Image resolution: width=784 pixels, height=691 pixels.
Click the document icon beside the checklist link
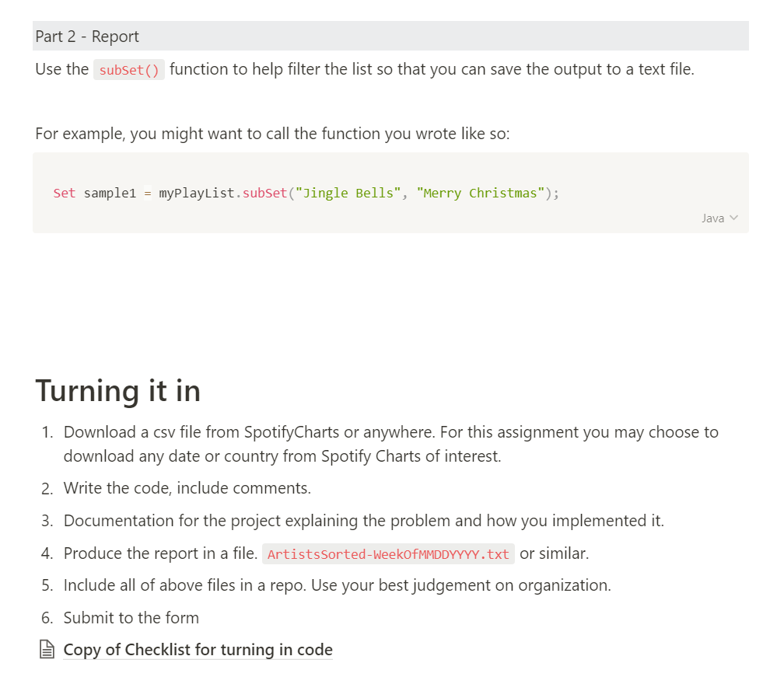[x=47, y=649]
